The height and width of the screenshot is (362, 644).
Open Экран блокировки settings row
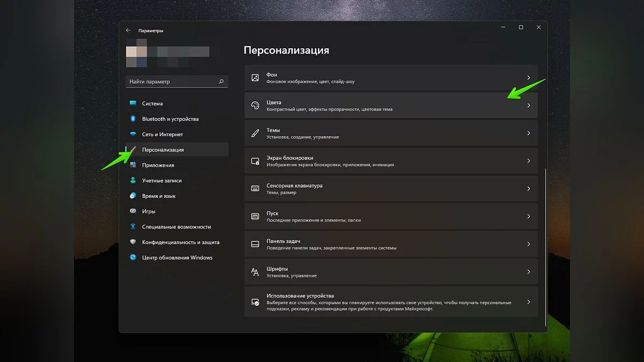click(391, 161)
